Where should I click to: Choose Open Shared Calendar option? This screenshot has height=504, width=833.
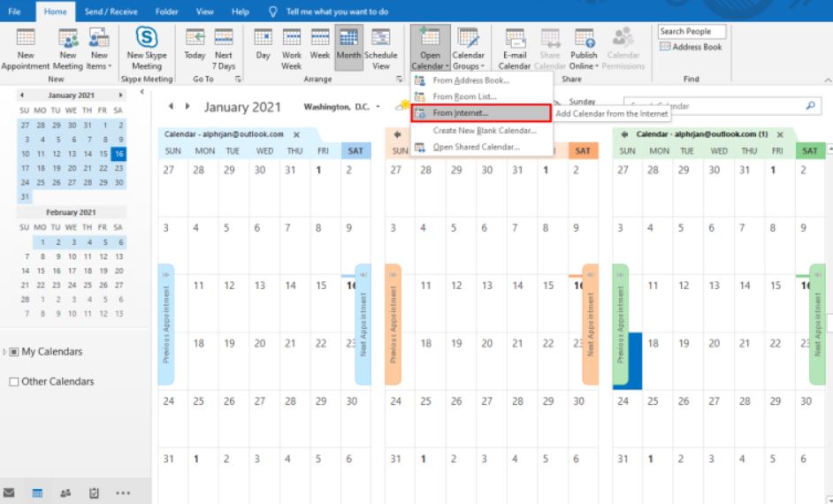[x=476, y=147]
